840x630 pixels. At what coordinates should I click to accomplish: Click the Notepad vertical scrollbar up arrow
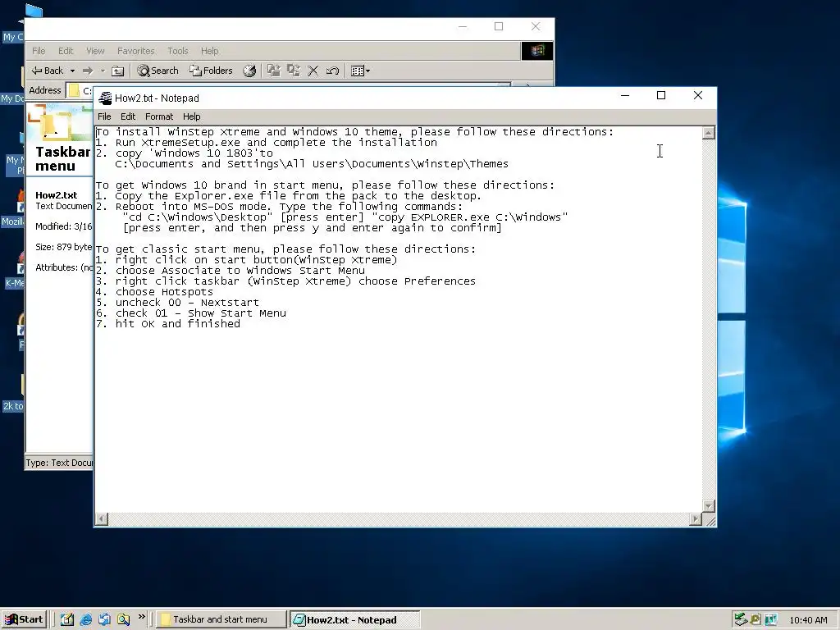tap(708, 133)
